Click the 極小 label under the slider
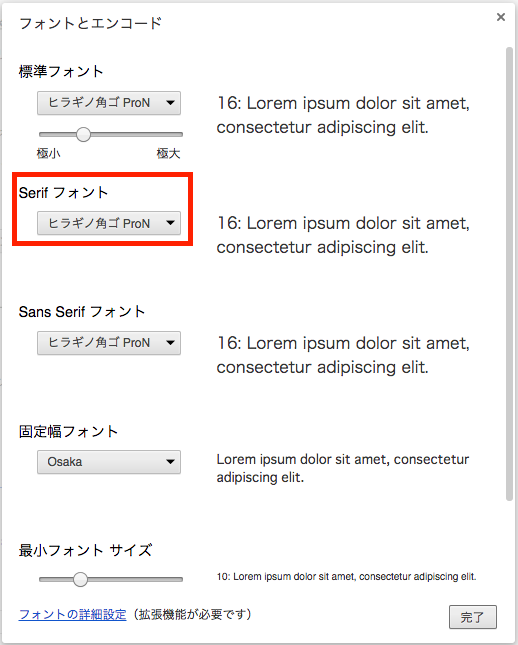Viewport: 518px width, 645px height. [x=49, y=154]
